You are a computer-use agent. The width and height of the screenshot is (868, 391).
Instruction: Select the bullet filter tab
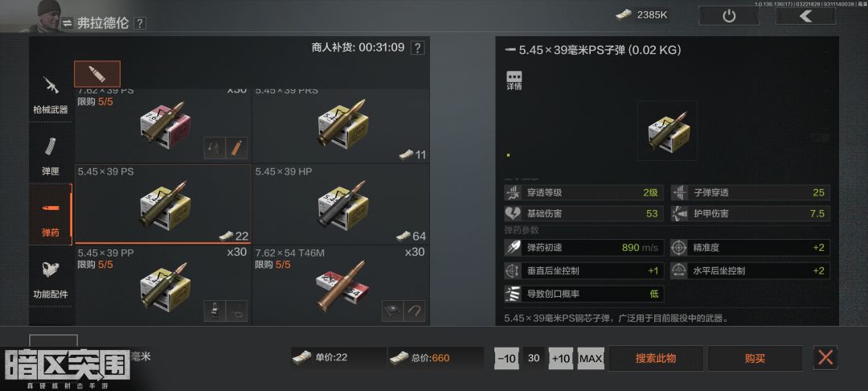coord(97,74)
